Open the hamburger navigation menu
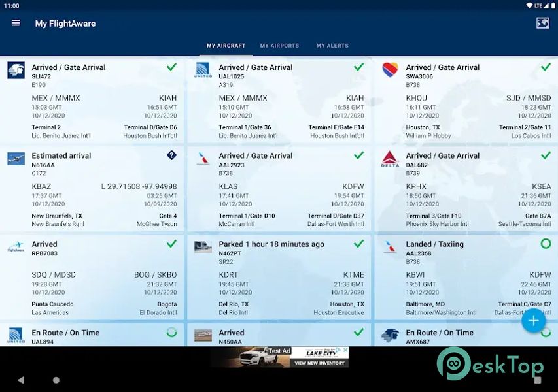Screen dimensions: 558x392 coord(16,24)
